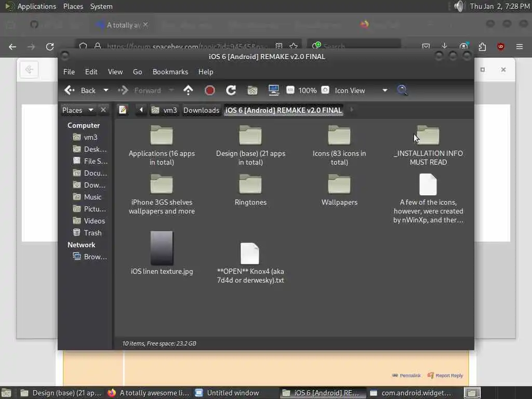Screen dimensions: 532x399
Task: Select Music in the sidebar
Action: tap(87, 197)
